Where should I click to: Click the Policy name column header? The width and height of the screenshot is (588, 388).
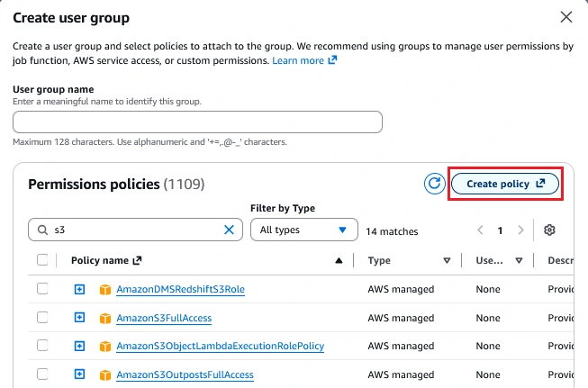100,260
